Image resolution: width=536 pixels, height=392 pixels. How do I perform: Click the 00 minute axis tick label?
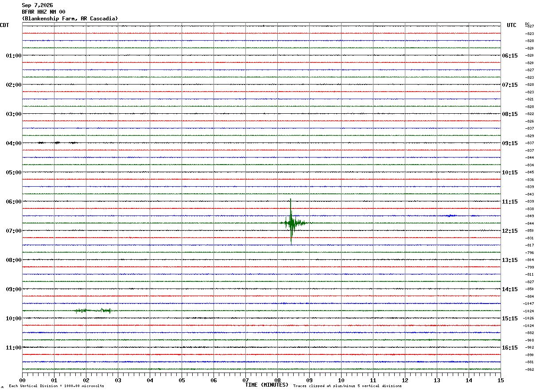click(x=23, y=380)
